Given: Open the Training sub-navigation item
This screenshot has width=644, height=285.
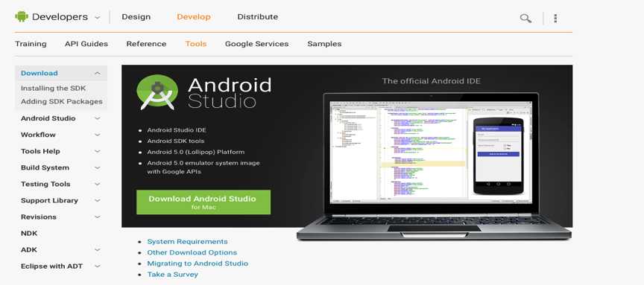Looking at the screenshot, I should [31, 44].
